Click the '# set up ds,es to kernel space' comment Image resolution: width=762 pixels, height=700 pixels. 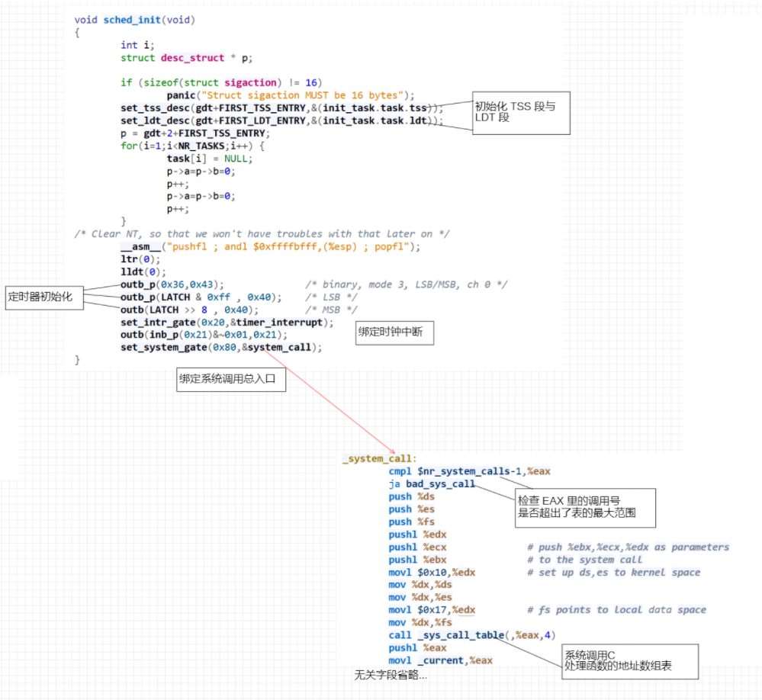(x=614, y=572)
